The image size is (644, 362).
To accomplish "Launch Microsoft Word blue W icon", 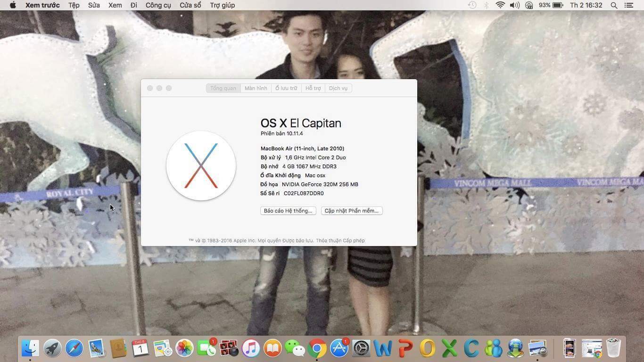I will (383, 348).
